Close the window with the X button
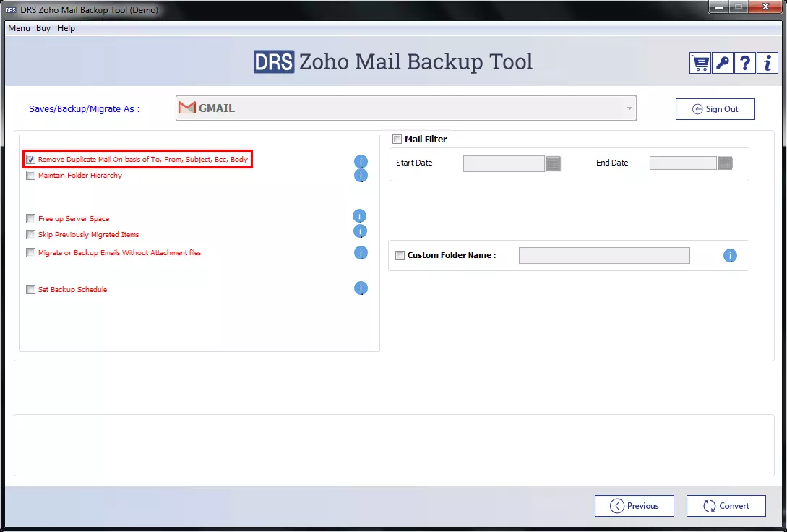 [765, 7]
